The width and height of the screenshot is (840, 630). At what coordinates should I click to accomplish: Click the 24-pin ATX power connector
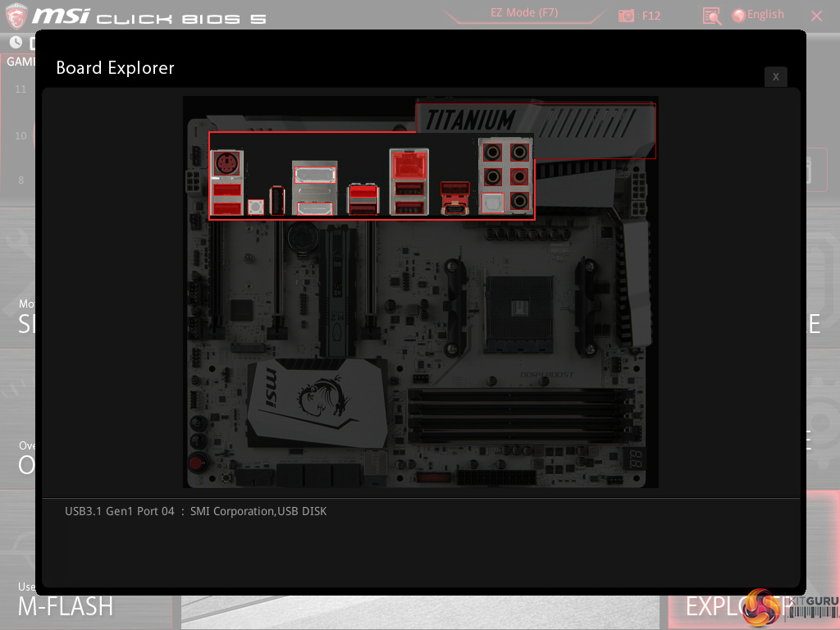pyautogui.click(x=496, y=477)
